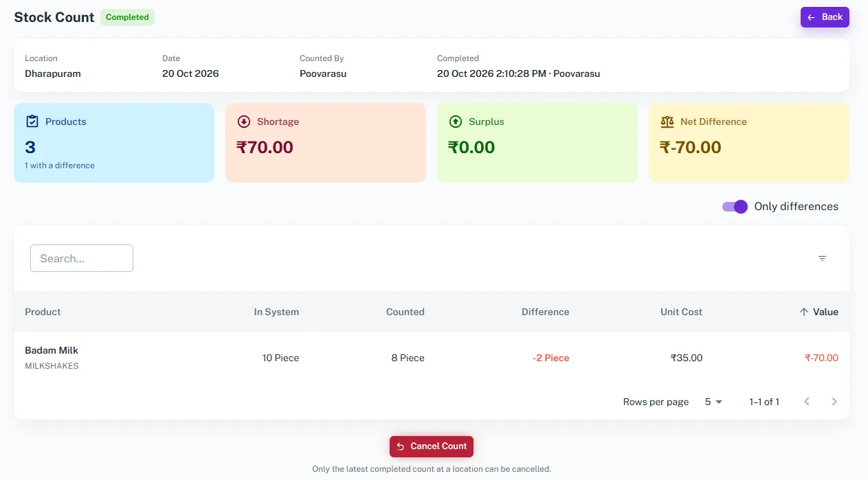Select the Badam Milk product row
The width and height of the screenshot is (868, 480).
coord(432,358)
